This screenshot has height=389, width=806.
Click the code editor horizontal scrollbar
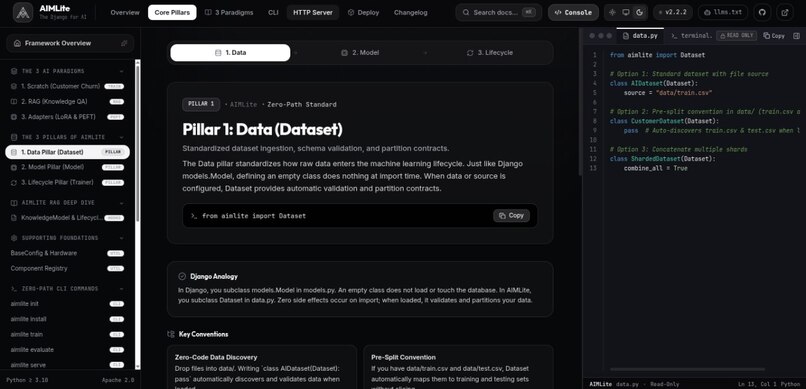coord(687,369)
